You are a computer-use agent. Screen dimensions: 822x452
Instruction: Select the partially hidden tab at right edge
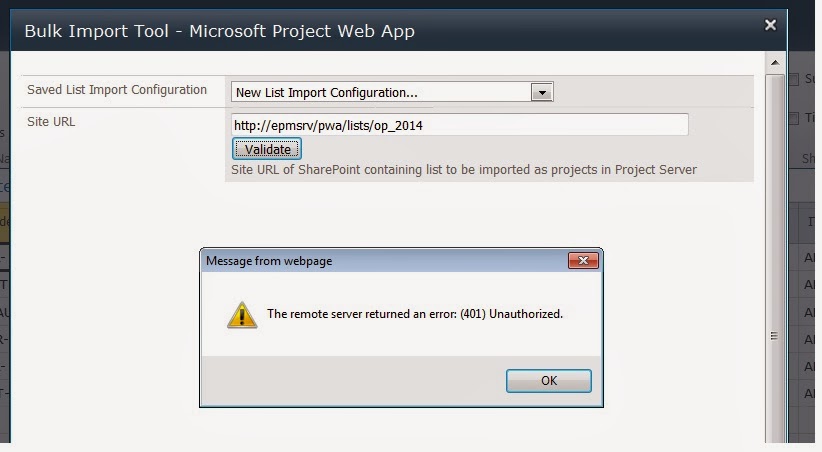point(806,158)
